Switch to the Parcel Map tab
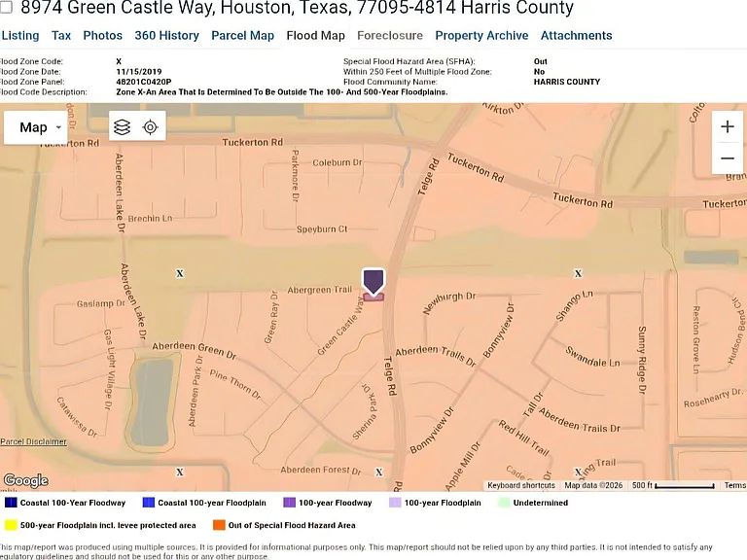Viewport: 747px width, 560px height. pyautogui.click(x=242, y=36)
